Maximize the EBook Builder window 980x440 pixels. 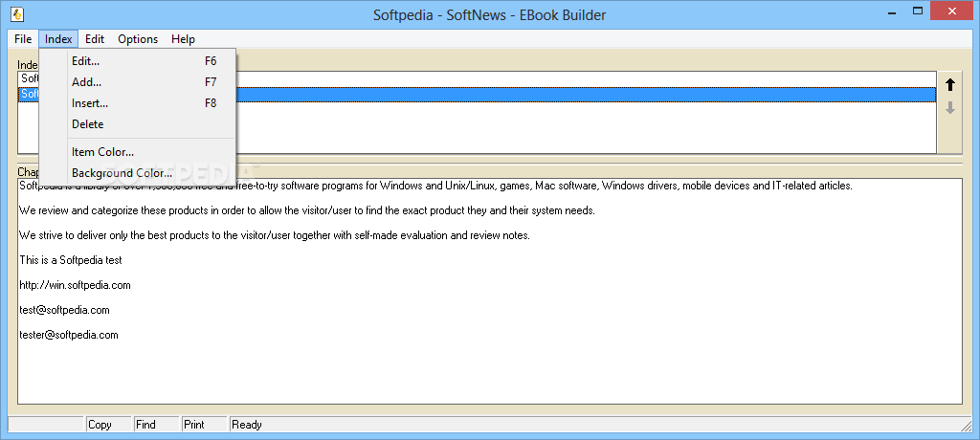[918, 11]
